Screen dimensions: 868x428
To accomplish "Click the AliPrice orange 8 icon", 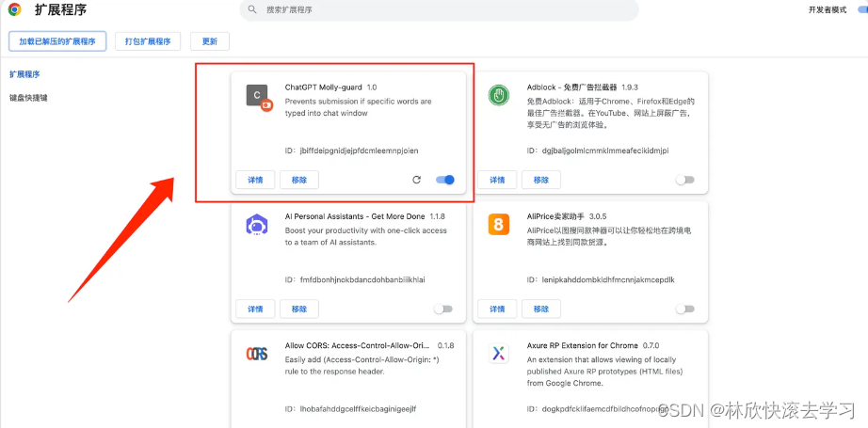I will coord(499,225).
